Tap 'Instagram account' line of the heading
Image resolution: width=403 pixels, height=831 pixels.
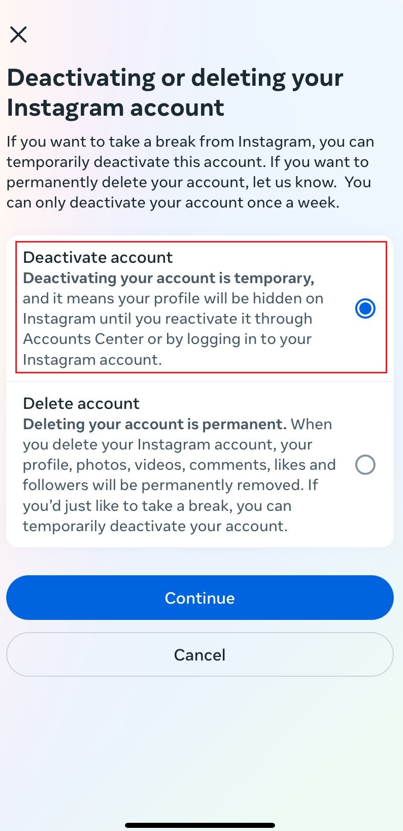pos(116,108)
